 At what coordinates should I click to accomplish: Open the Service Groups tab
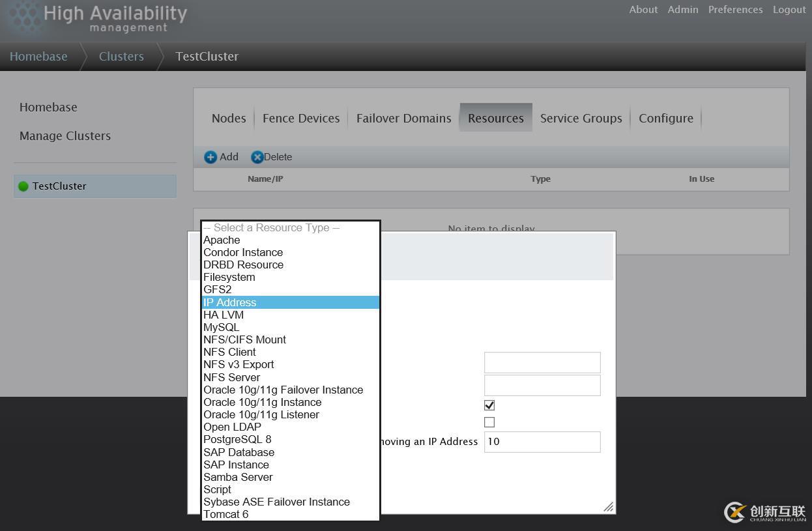point(581,118)
